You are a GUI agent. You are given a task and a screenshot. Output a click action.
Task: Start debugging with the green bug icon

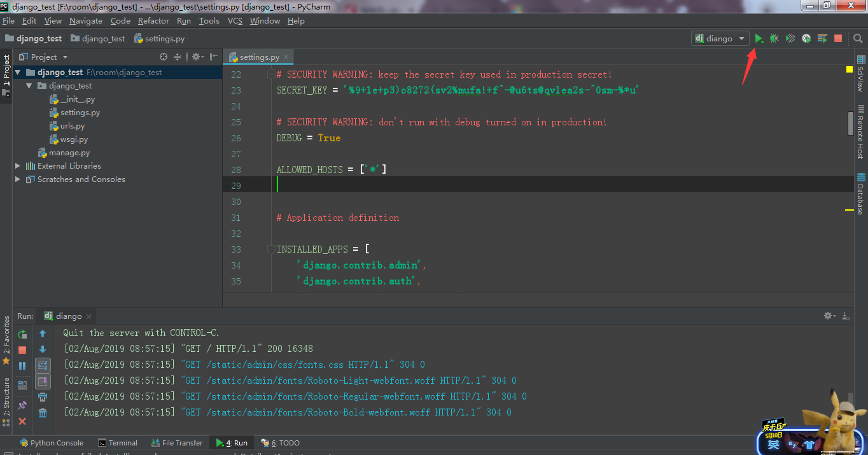pyautogui.click(x=774, y=38)
